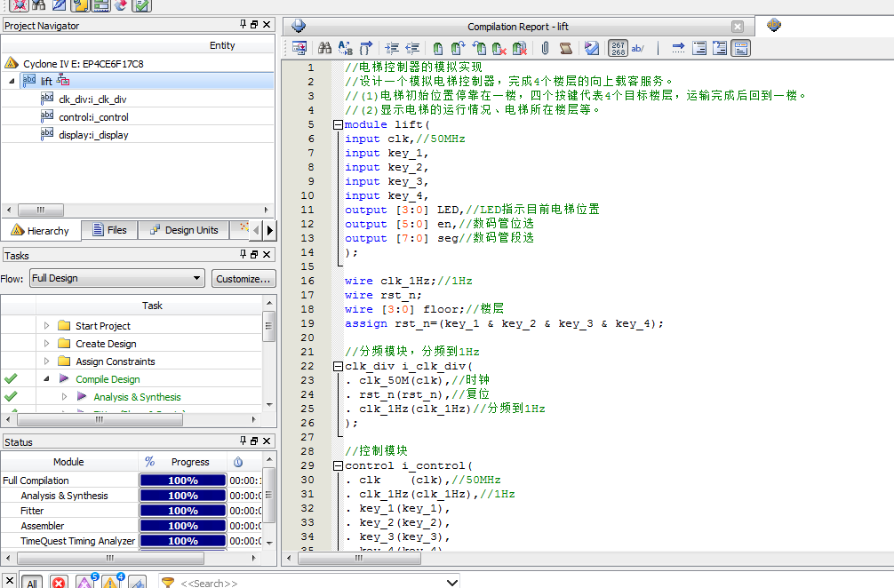This screenshot has width=894, height=588.
Task: Select the All messages filter button
Action: point(31,583)
